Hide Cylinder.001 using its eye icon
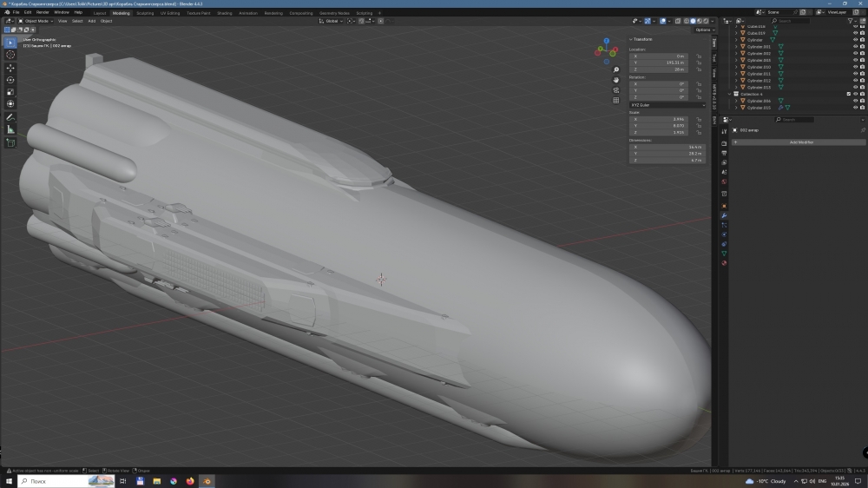 point(855,47)
